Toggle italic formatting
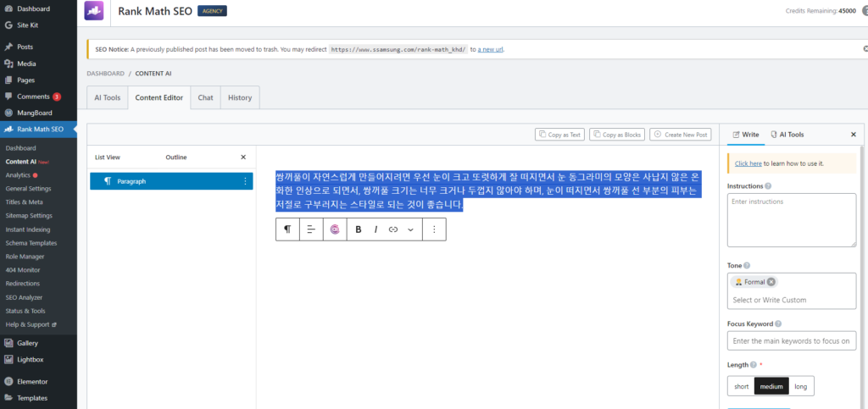Viewport: 868px width, 409px height. pos(376,229)
